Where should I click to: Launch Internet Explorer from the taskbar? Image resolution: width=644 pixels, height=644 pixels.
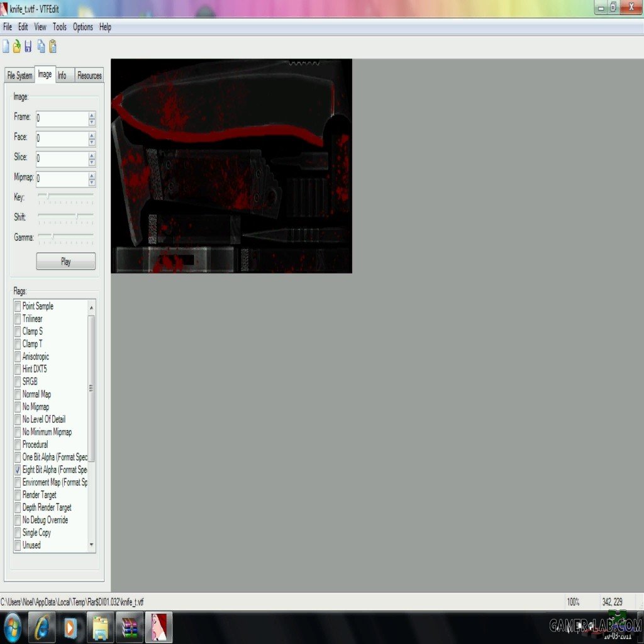coord(42,628)
